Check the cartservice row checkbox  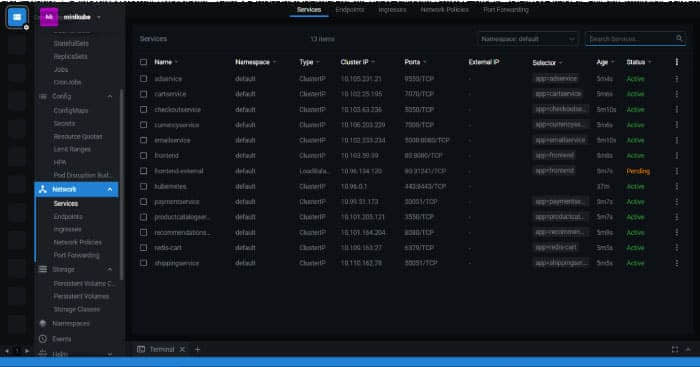tap(143, 94)
